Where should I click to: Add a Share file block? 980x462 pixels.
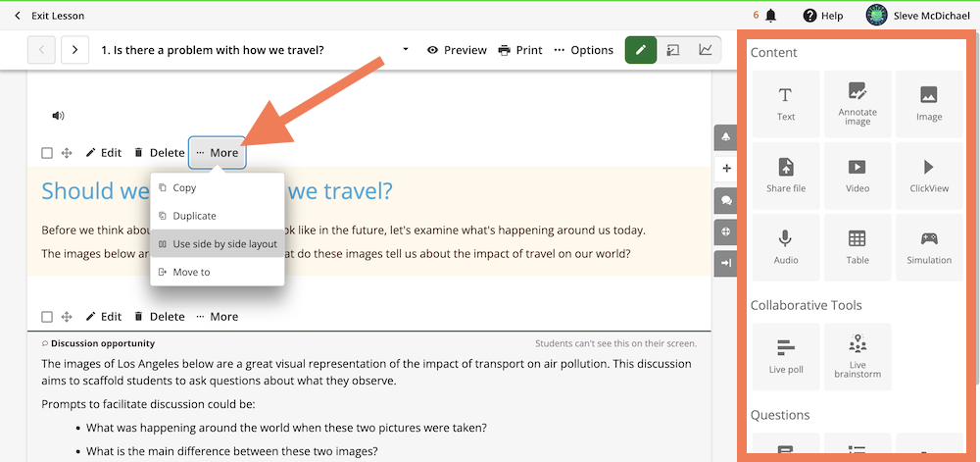786,176
